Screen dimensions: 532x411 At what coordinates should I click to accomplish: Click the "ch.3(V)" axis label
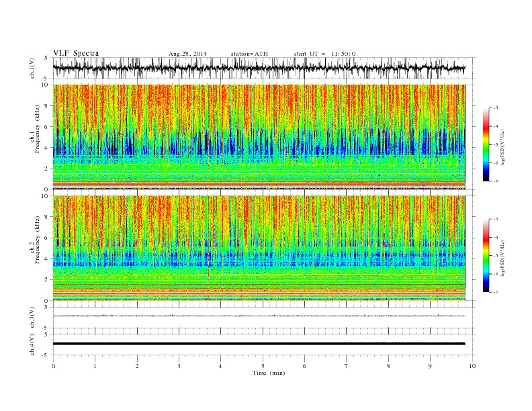[32, 318]
